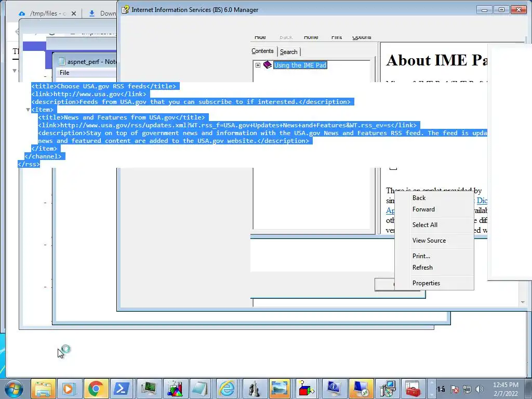
Task: Click the title line Choose USA.gov RSS feeds
Action: [x=105, y=86]
